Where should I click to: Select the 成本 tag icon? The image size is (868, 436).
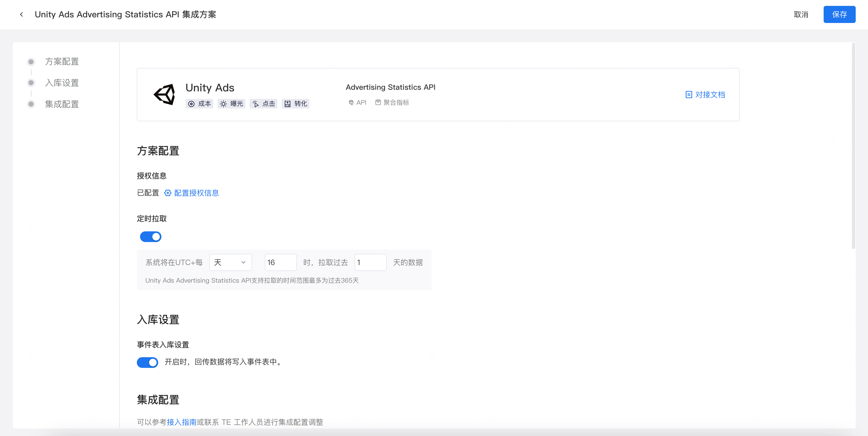pyautogui.click(x=191, y=103)
